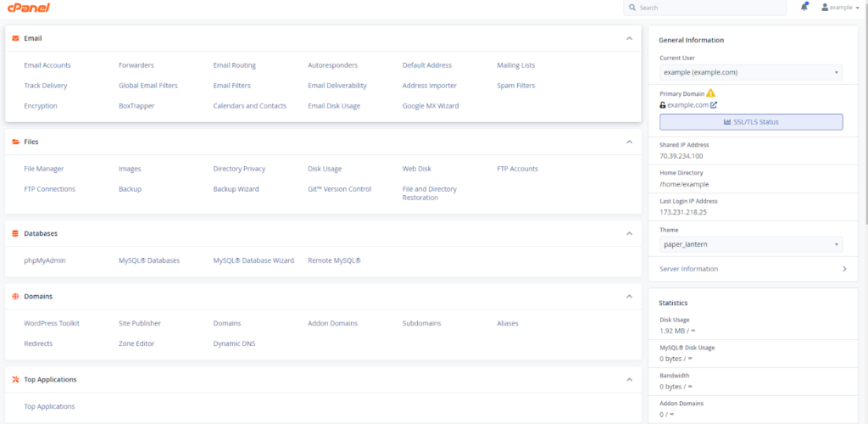Open the notifications bell

(x=804, y=8)
